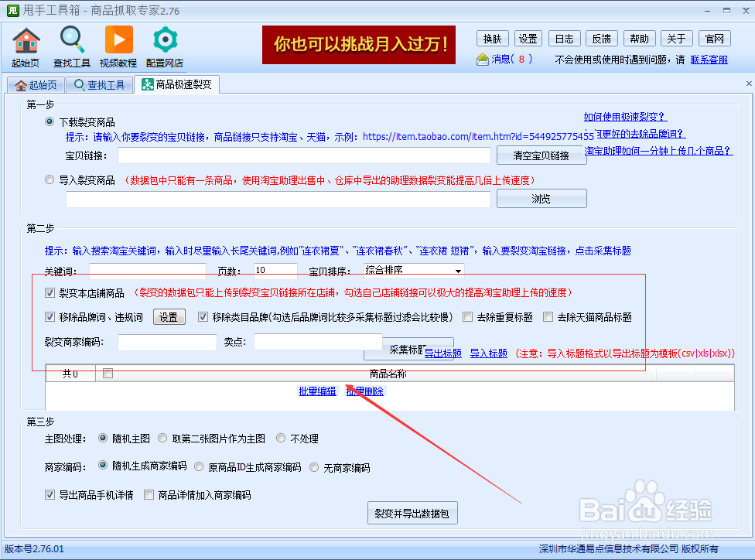Click the 裂变并导出数据包 button

pos(412,514)
